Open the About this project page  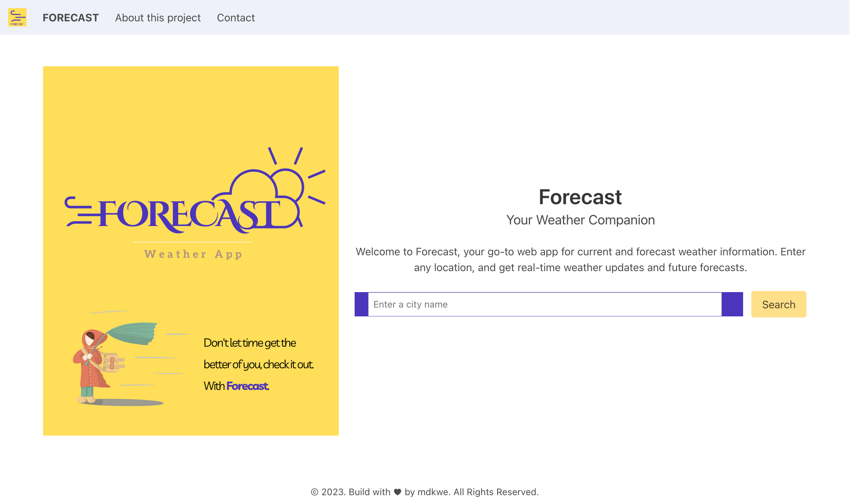click(x=158, y=18)
